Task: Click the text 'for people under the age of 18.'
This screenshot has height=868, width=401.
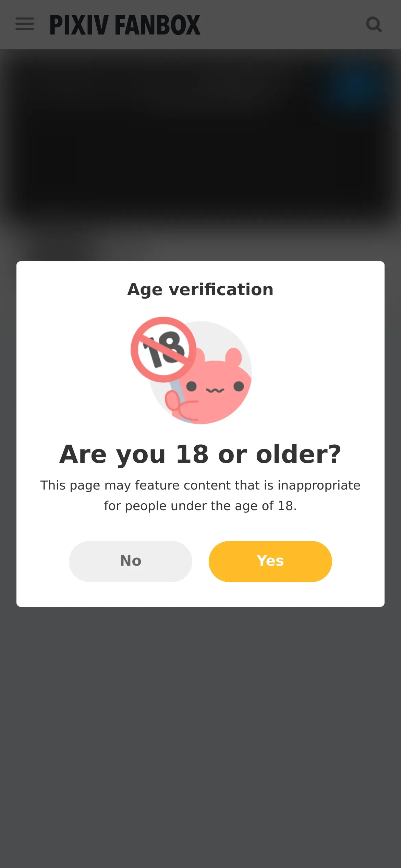Action: click(200, 506)
